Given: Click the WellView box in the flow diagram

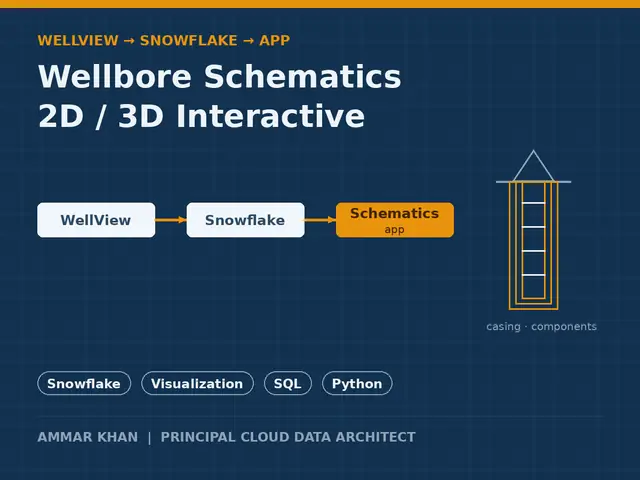Looking at the screenshot, I should click(x=96, y=220).
